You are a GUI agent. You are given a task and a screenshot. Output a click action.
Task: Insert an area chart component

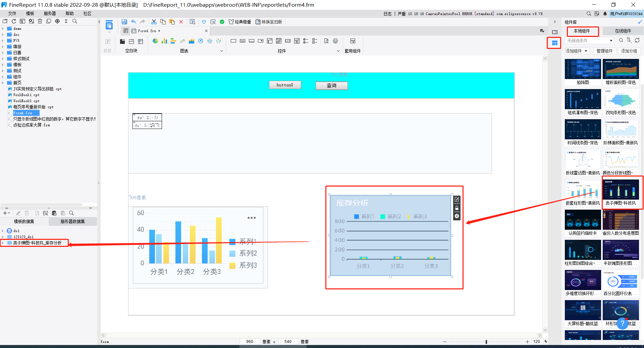192,41
